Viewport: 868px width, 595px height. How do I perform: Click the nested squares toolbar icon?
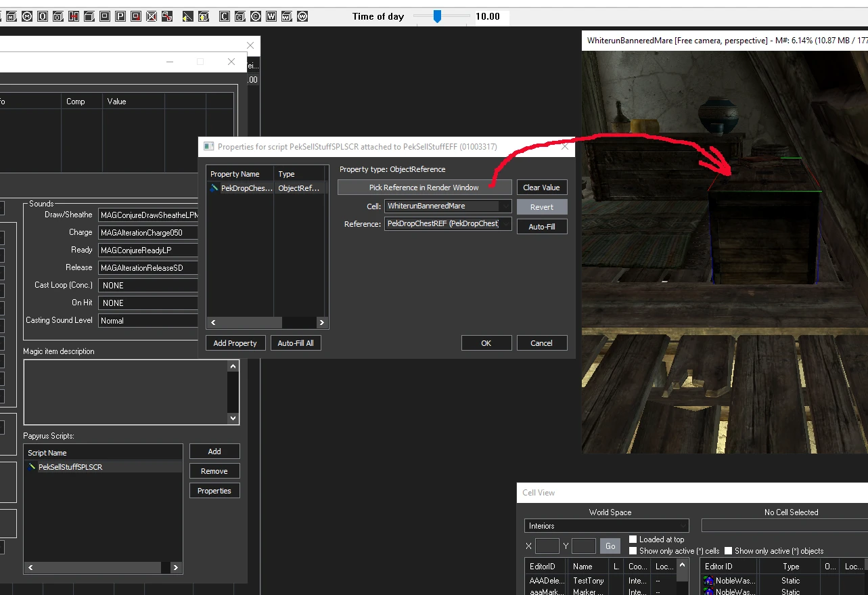[x=105, y=16]
